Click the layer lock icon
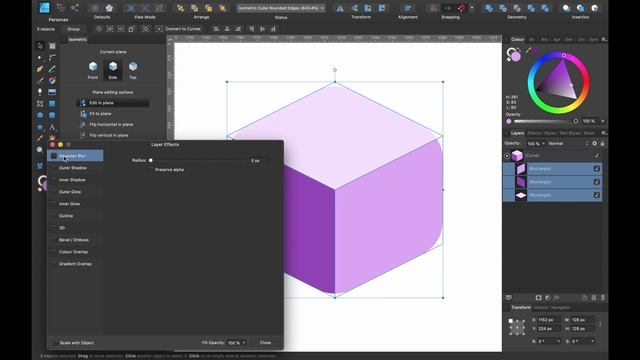 [602, 144]
